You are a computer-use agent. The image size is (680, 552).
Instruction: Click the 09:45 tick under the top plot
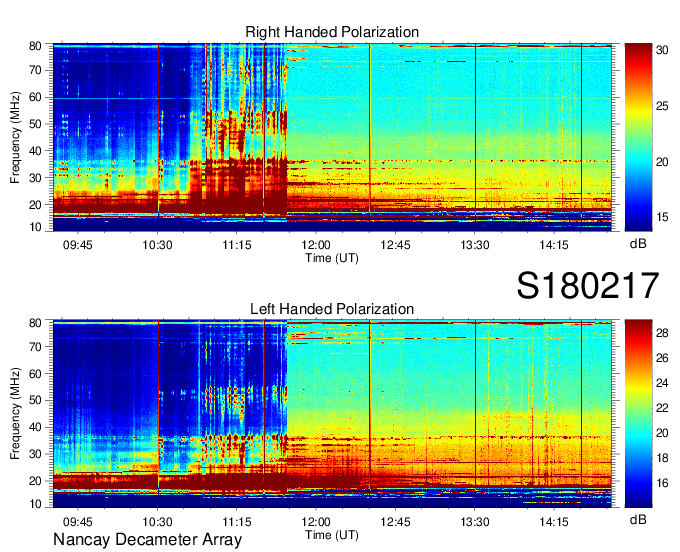[x=78, y=245]
